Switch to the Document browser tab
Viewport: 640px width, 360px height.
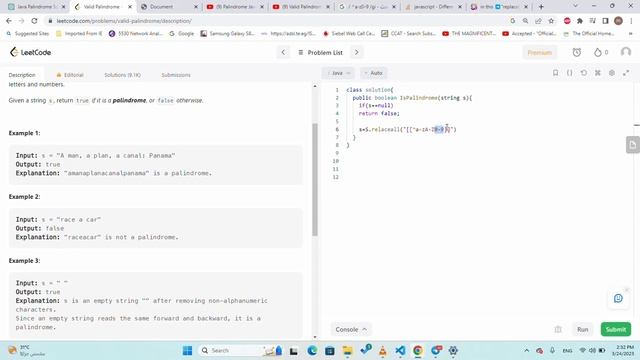tap(169, 7)
